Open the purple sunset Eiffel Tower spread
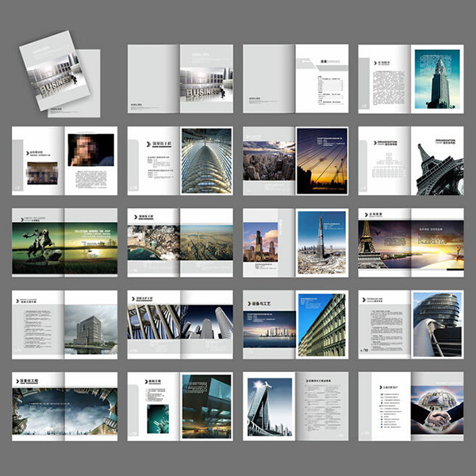Image resolution: width=476 pixels, height=476 pixels. pyautogui.click(x=410, y=243)
